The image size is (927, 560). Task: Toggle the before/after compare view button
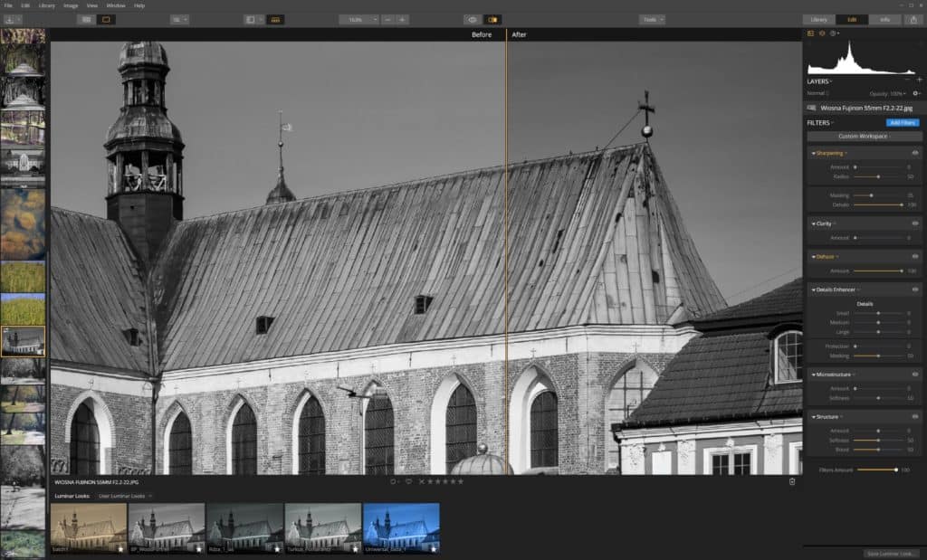[x=492, y=19]
